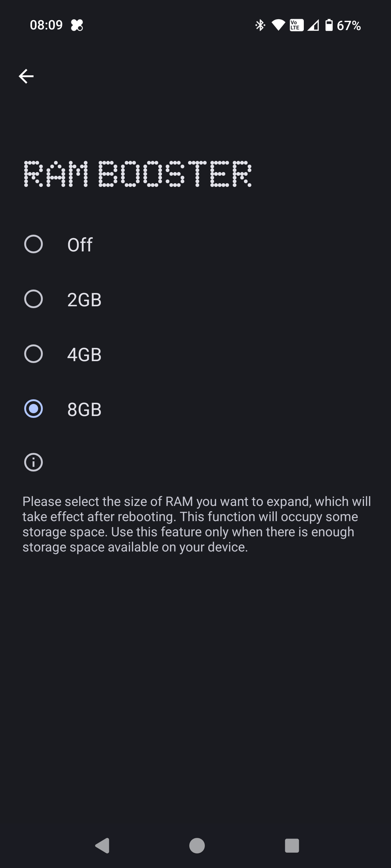Tap the Bluetooth status icon
Viewport: 391px width, 868px height.
pyautogui.click(x=260, y=25)
